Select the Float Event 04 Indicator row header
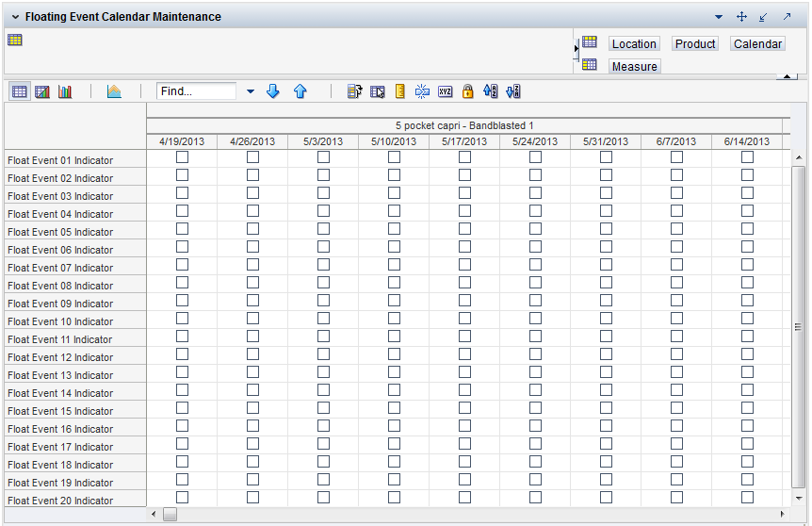This screenshot has height=526, width=812. 75,213
